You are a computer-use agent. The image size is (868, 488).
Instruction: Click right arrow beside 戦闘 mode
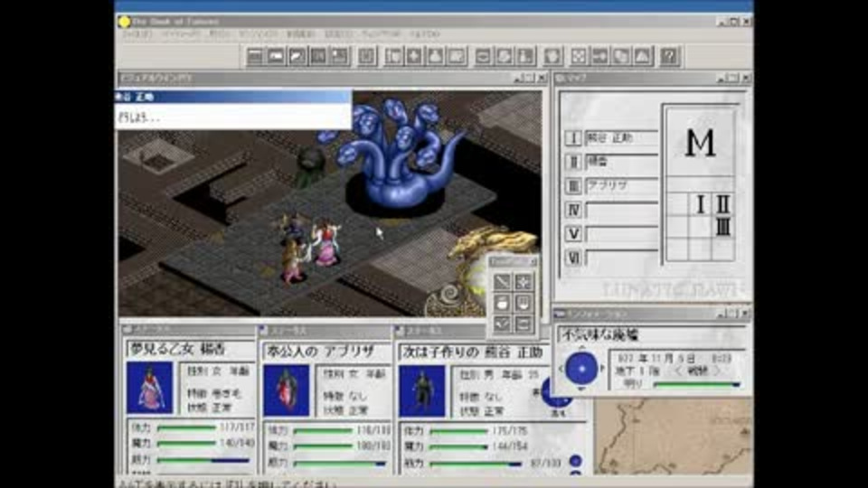tap(718, 371)
